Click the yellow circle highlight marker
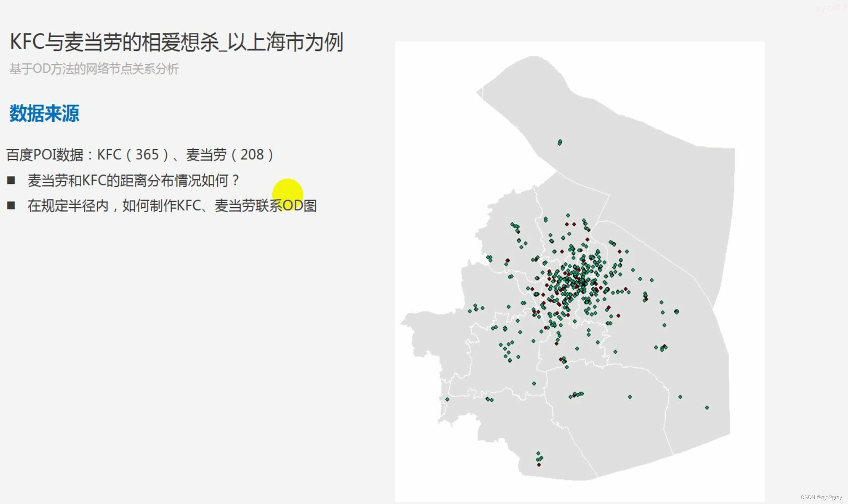 click(x=287, y=194)
